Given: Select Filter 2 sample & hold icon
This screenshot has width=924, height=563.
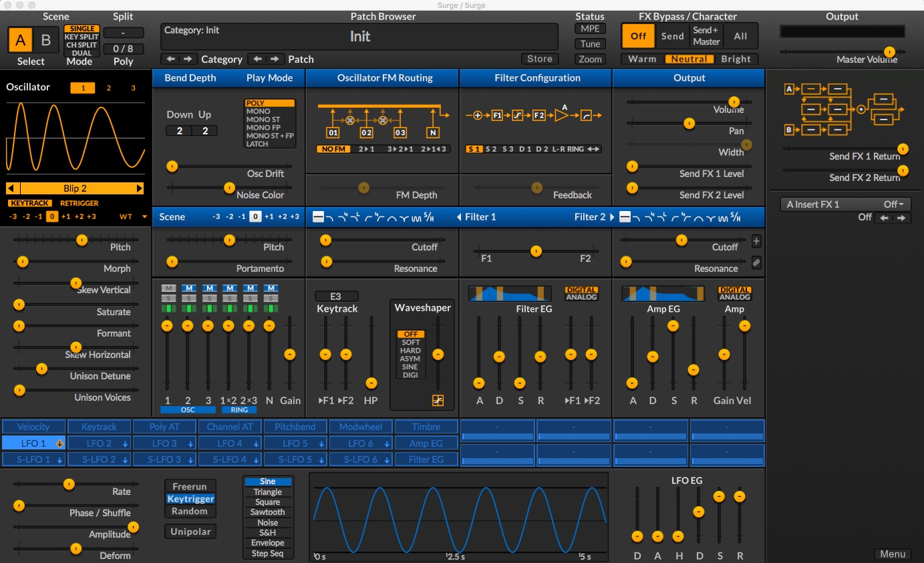Looking at the screenshot, I should 734,216.
